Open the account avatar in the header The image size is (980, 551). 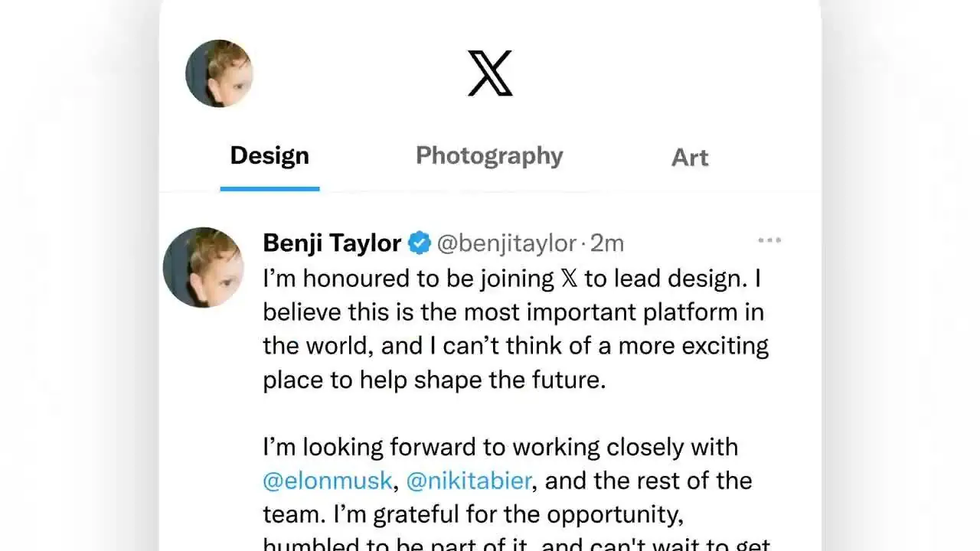[219, 73]
